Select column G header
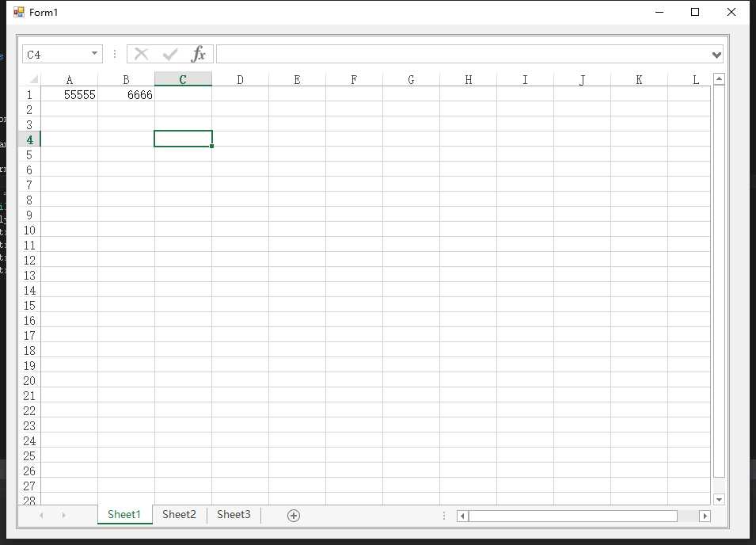Image resolution: width=756 pixels, height=545 pixels. click(412, 79)
